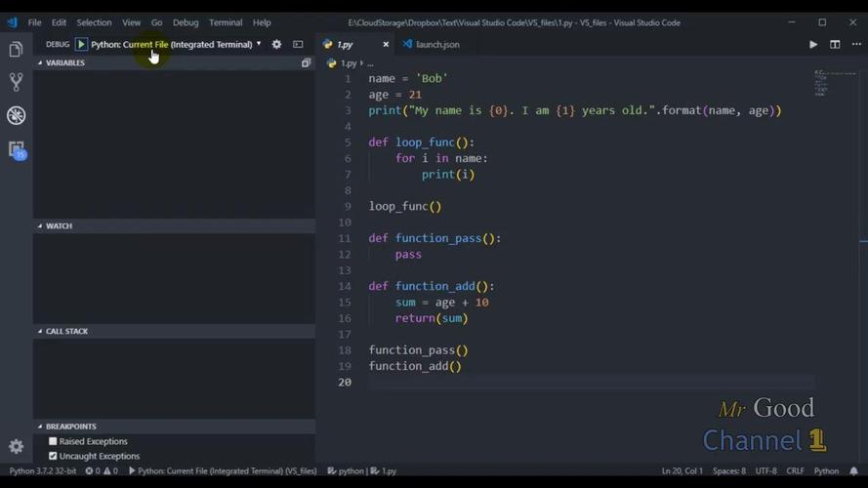The image size is (868, 488).
Task: Click line number 14 in the gutter
Action: pyautogui.click(x=345, y=287)
